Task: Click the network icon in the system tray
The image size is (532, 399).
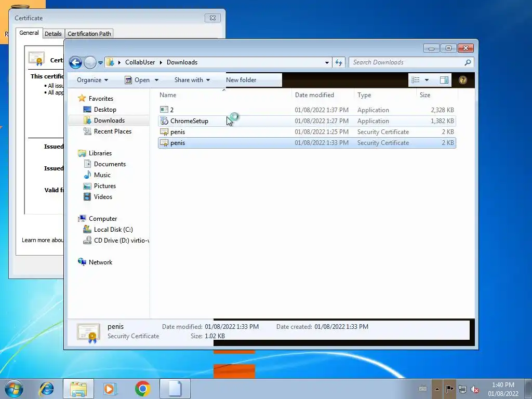Action: click(x=462, y=389)
